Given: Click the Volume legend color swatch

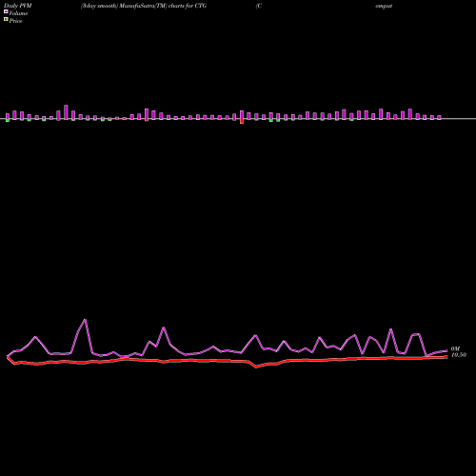Looking at the screenshot, I should 6,11.
